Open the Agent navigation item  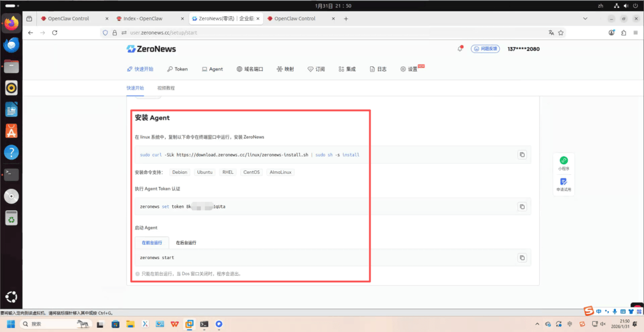212,69
